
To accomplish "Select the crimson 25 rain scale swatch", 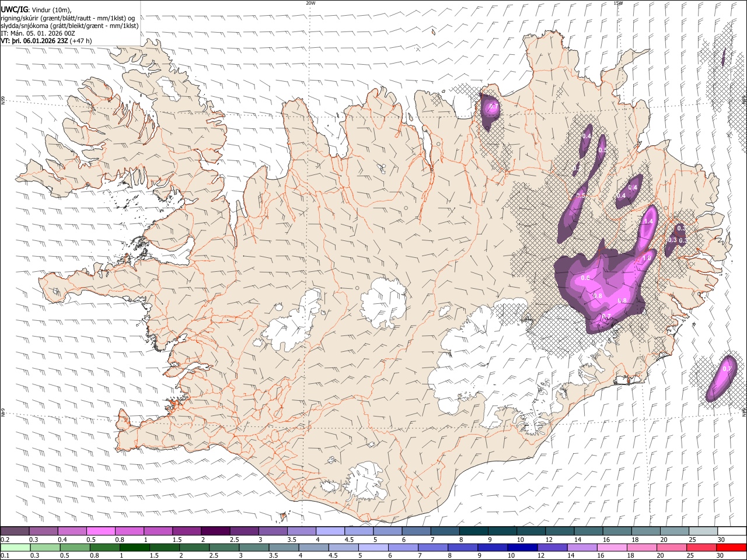I will click(701, 548).
